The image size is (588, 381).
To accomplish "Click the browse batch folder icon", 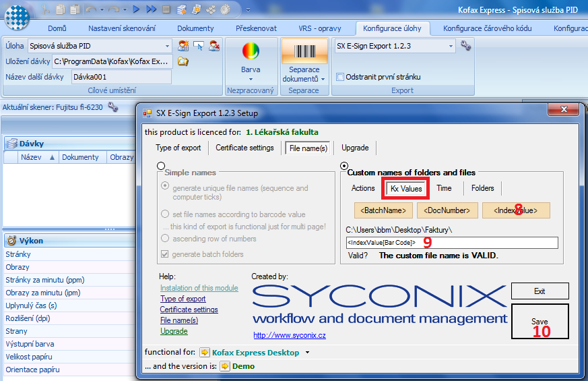I will [x=183, y=61].
